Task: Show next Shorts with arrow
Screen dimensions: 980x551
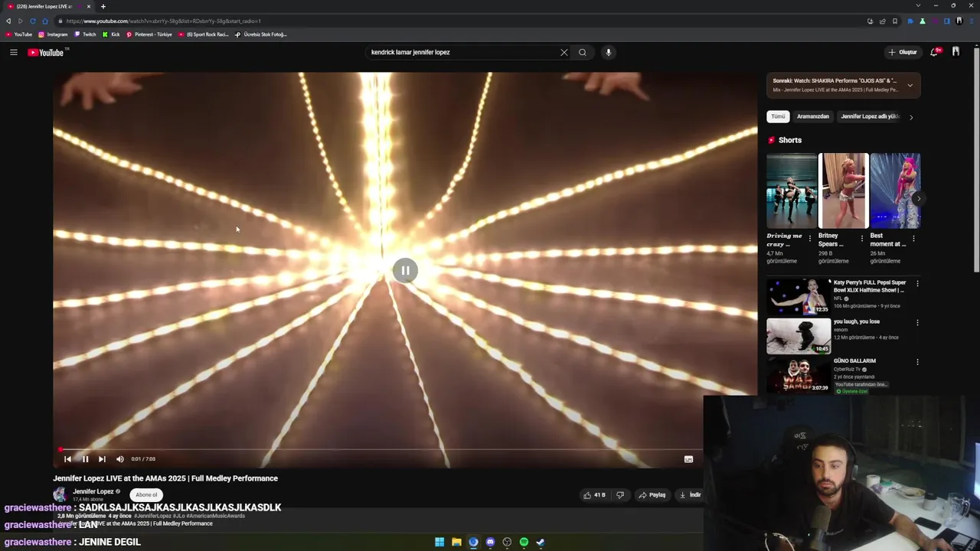Action: [918, 199]
